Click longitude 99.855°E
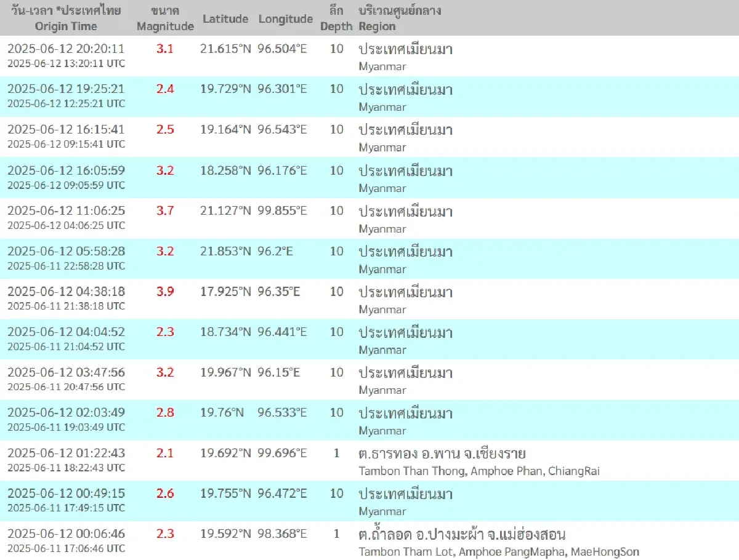 pos(282,211)
